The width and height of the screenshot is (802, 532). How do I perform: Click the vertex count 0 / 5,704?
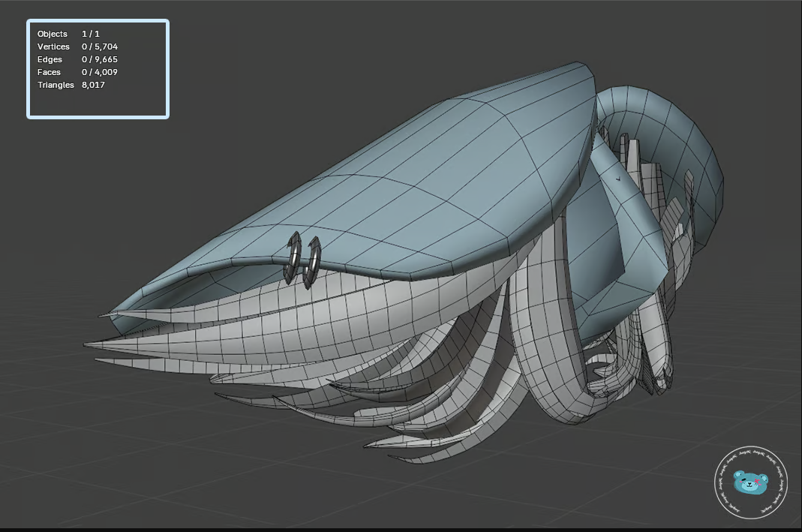click(x=100, y=47)
